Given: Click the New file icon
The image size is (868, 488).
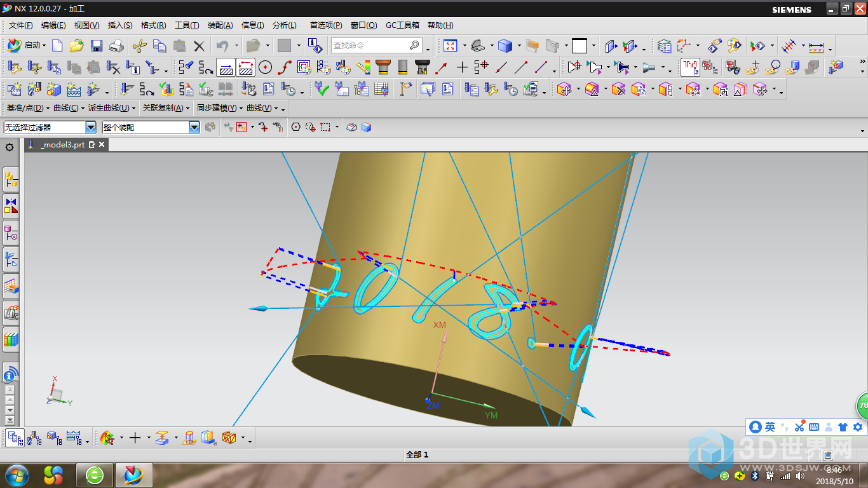Looking at the screenshot, I should point(57,46).
